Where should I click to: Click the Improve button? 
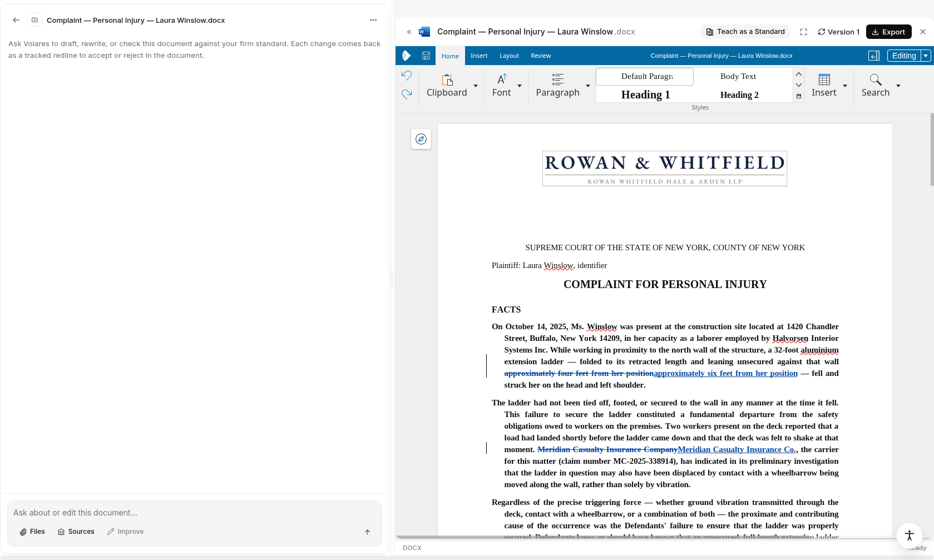click(125, 532)
